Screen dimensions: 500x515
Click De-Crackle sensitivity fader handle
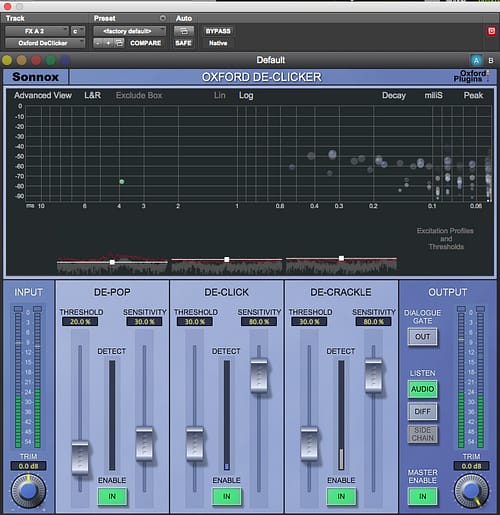pos(374,375)
